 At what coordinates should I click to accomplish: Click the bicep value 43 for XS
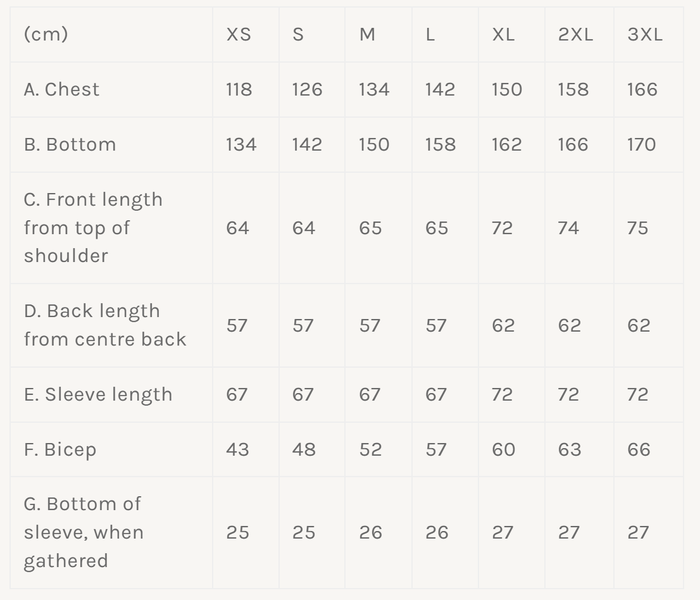[x=237, y=449]
